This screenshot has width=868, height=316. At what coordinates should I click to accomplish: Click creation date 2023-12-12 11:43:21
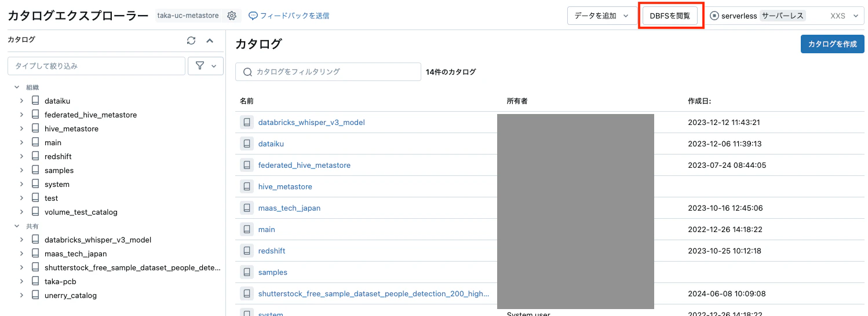(724, 122)
